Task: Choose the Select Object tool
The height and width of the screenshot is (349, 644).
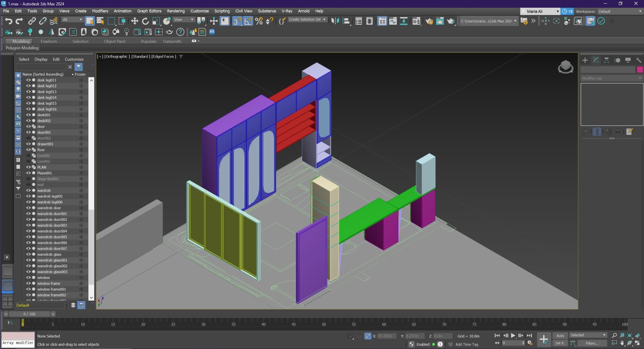Action: pyautogui.click(x=90, y=21)
